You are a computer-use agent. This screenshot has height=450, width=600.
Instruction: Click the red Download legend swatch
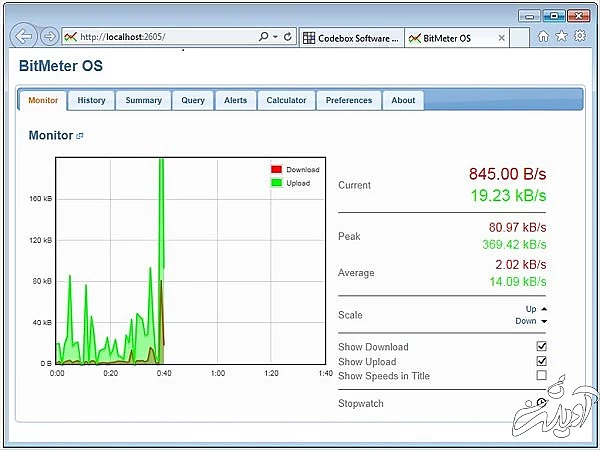277,170
